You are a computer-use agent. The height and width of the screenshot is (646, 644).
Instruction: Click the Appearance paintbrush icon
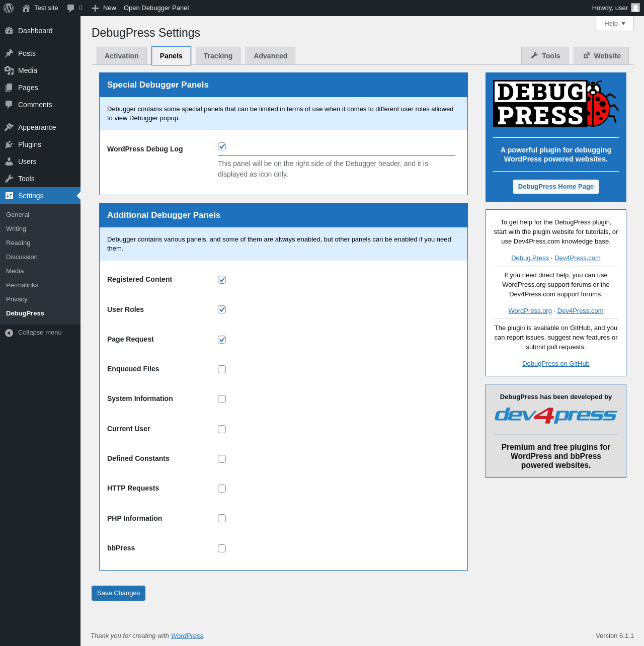[9, 127]
